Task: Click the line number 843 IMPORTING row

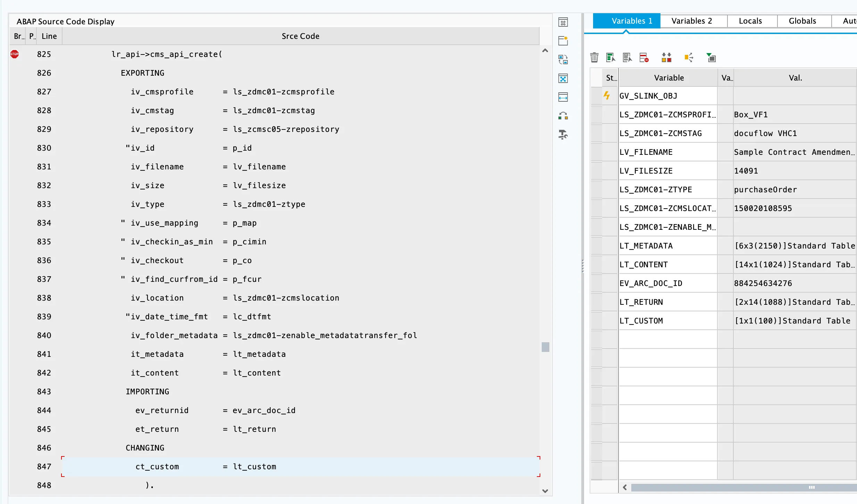Action: tap(44, 392)
